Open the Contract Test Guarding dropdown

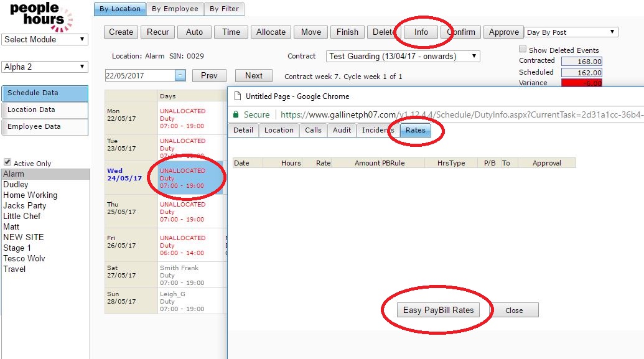pyautogui.click(x=403, y=56)
